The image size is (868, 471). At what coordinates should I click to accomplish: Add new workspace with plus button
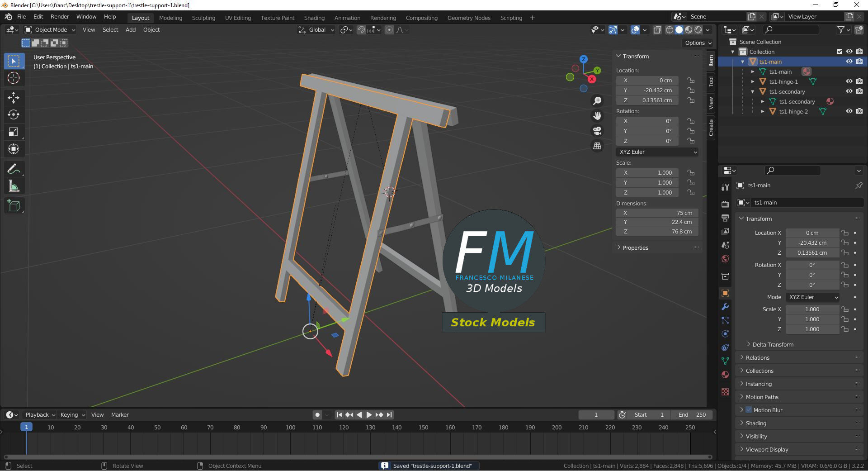(532, 18)
